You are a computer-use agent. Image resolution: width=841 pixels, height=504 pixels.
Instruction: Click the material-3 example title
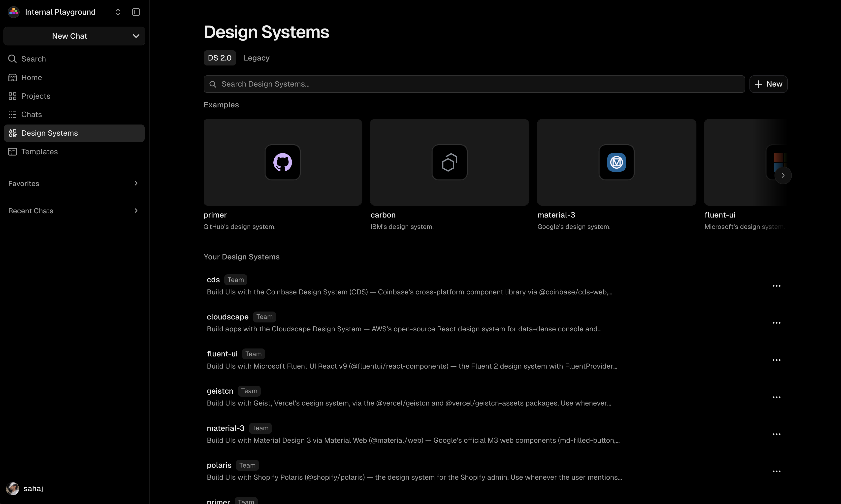click(556, 215)
